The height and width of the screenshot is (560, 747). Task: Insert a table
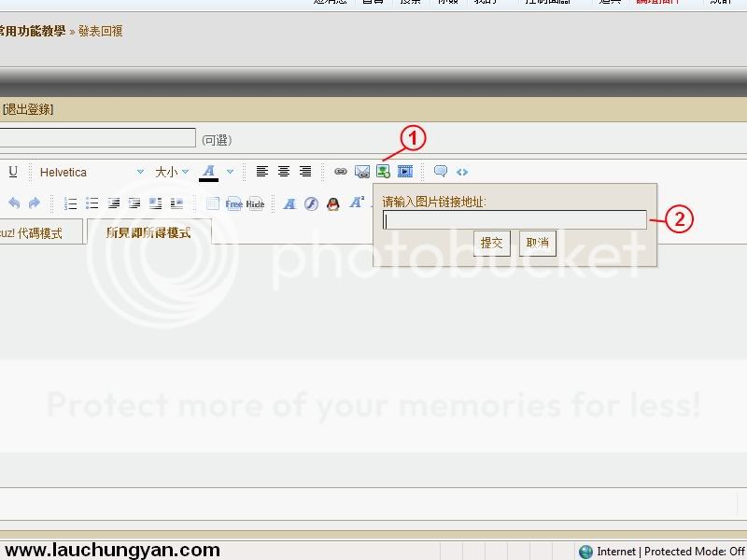click(213, 203)
